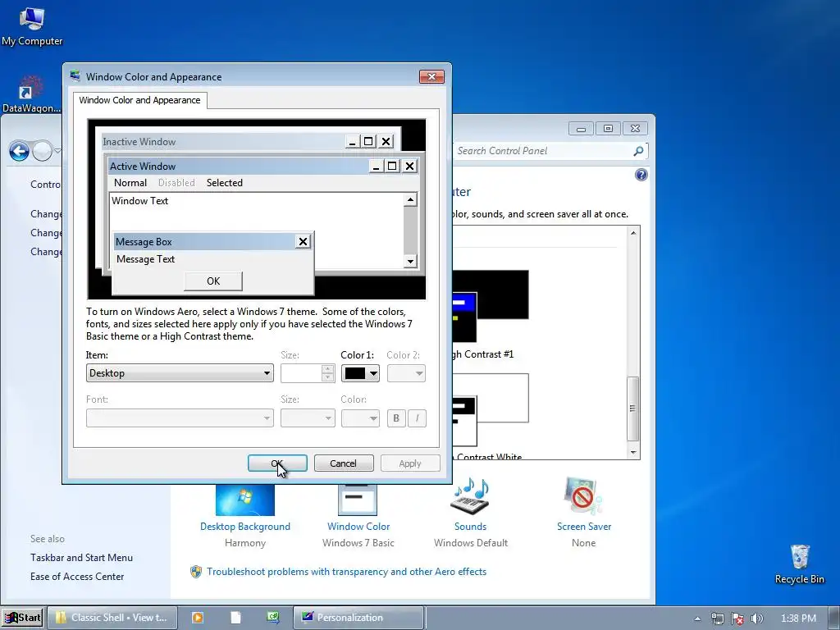Click Active Window title bar in preview
The height and width of the screenshot is (630, 840).
(238, 166)
